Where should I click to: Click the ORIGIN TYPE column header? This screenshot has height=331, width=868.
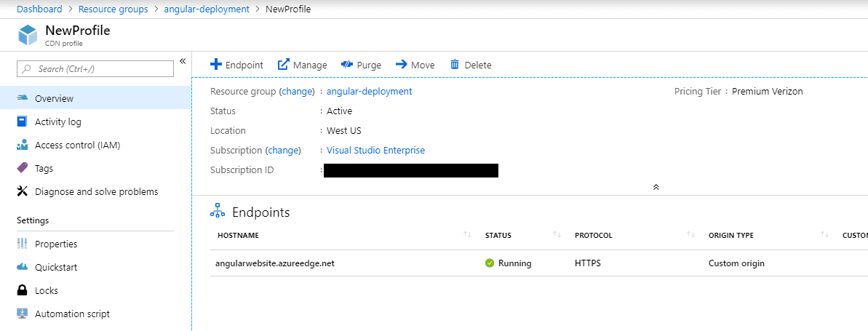click(x=730, y=235)
